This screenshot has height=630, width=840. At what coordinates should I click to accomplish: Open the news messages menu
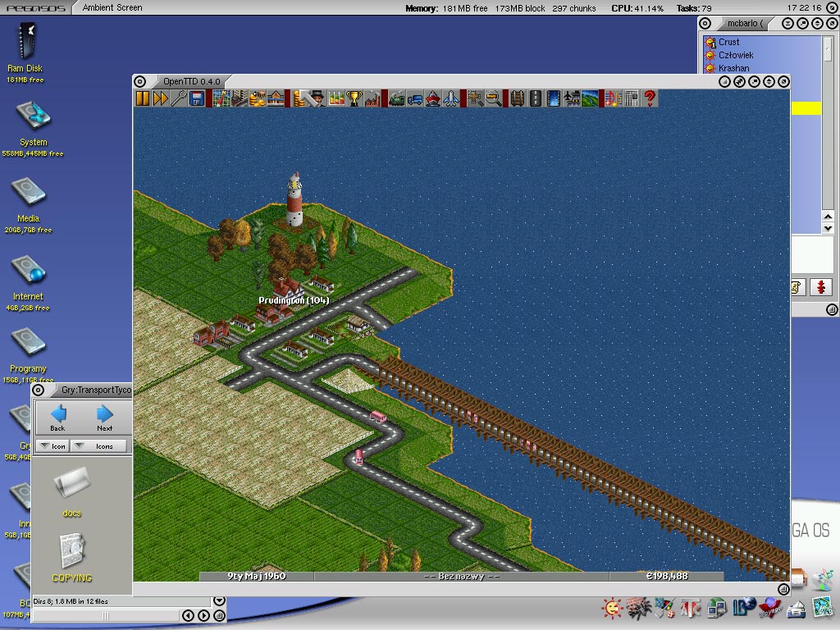click(x=632, y=98)
